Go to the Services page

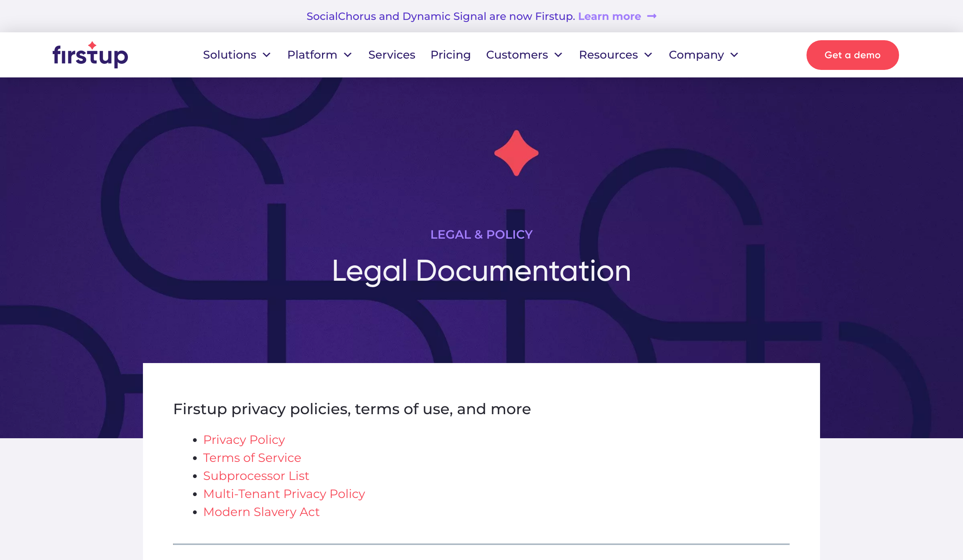[392, 55]
